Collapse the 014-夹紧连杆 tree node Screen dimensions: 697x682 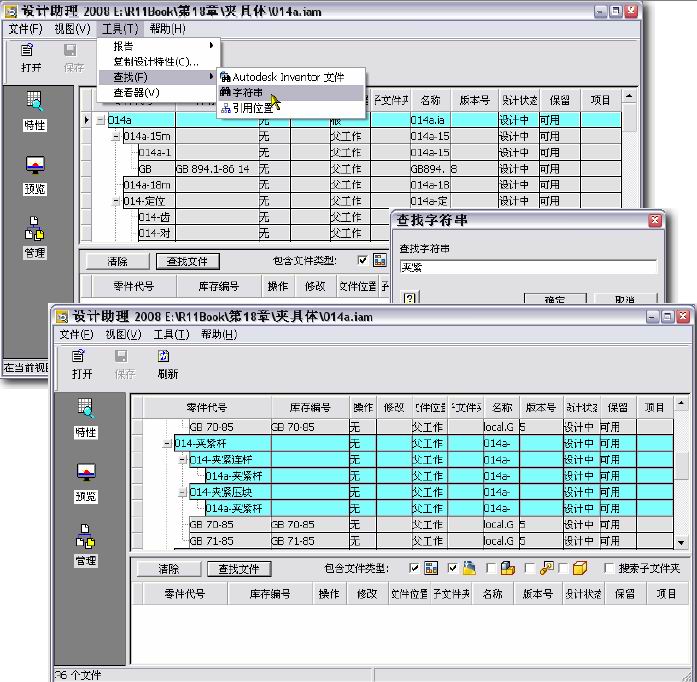(182, 459)
